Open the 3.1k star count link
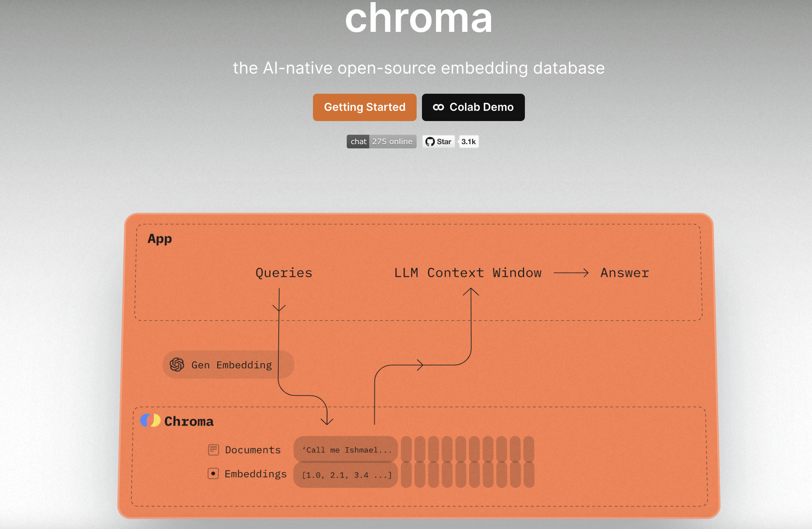This screenshot has height=529, width=812. 469,142
